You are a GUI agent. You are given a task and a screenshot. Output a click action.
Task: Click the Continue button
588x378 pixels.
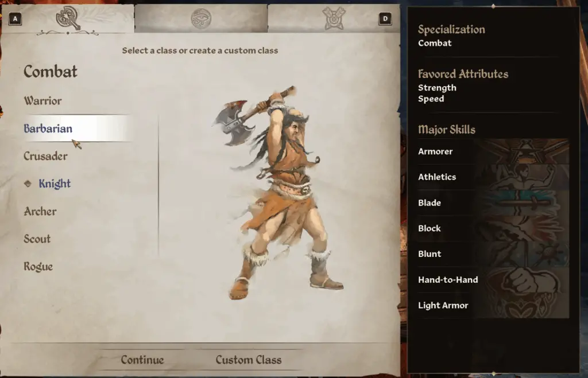click(x=142, y=360)
